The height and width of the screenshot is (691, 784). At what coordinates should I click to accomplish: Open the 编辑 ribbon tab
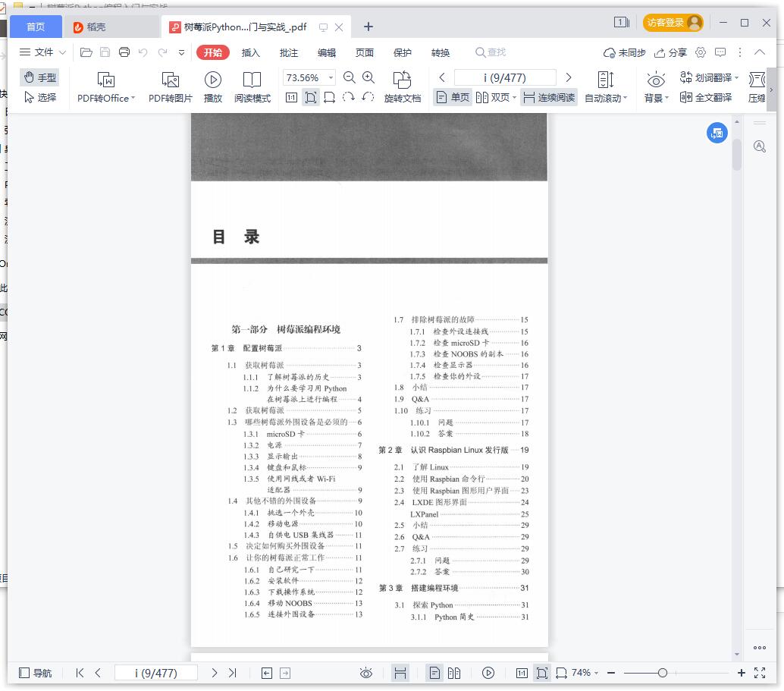pos(327,52)
